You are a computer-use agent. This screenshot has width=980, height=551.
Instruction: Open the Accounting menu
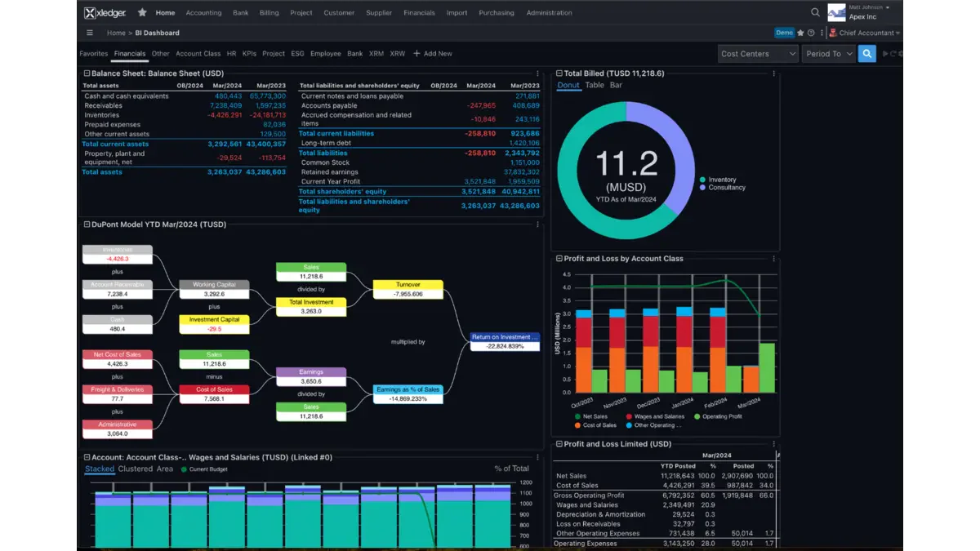(203, 13)
